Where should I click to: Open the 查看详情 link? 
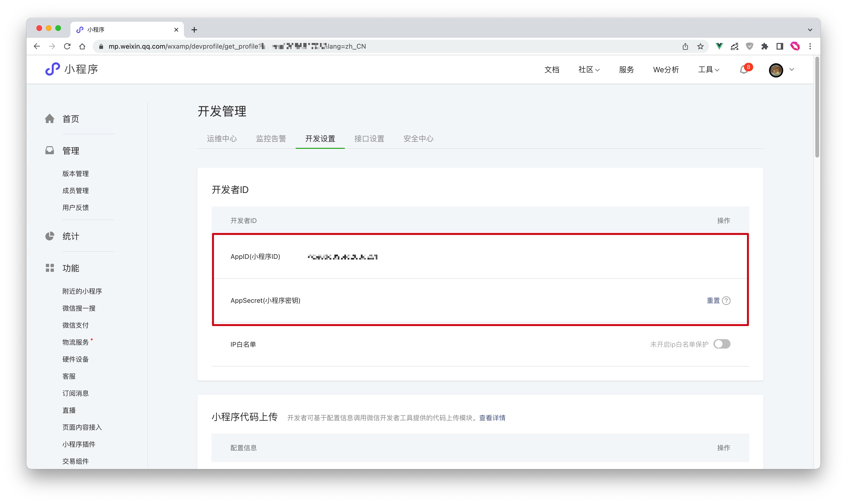(492, 418)
